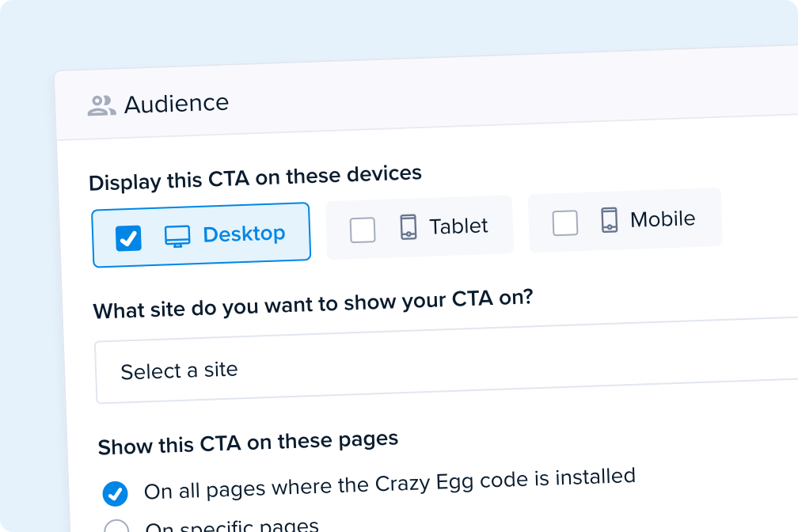Viewport: 798px width, 532px height.
Task: Choose the 'On specific pages' radio button
Action: click(116, 527)
